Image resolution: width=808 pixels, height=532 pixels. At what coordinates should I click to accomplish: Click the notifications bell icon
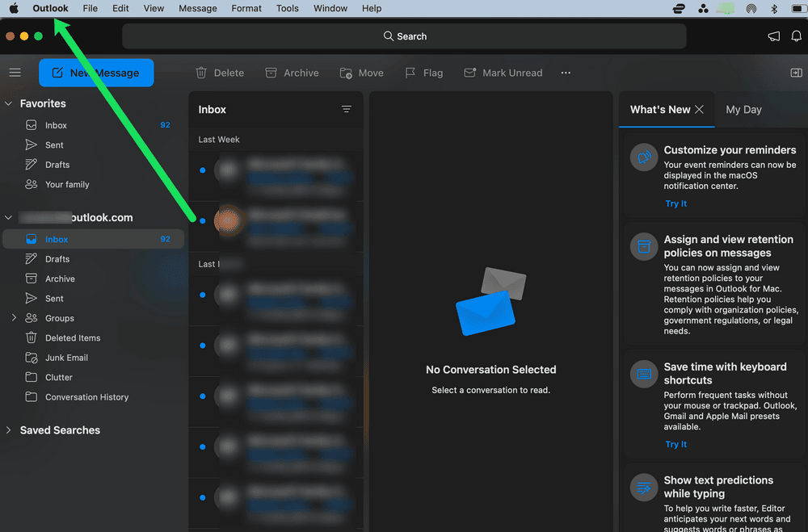pos(797,36)
